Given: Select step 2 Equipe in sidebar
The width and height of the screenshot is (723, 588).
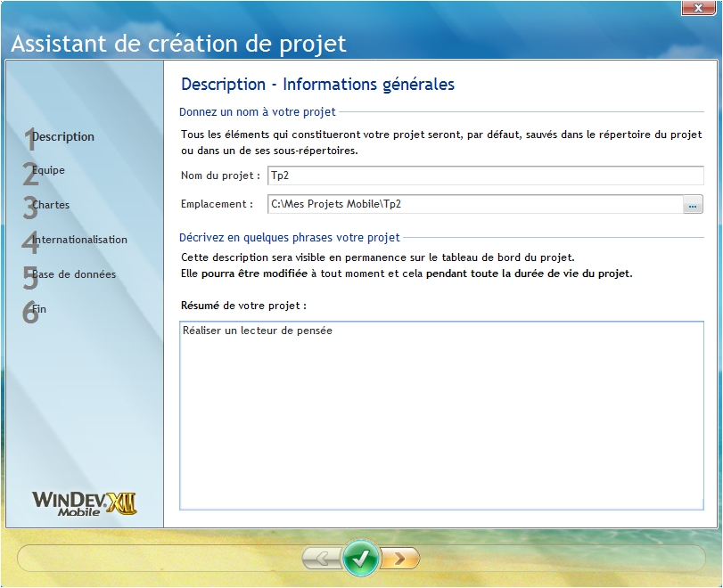Looking at the screenshot, I should [x=45, y=172].
